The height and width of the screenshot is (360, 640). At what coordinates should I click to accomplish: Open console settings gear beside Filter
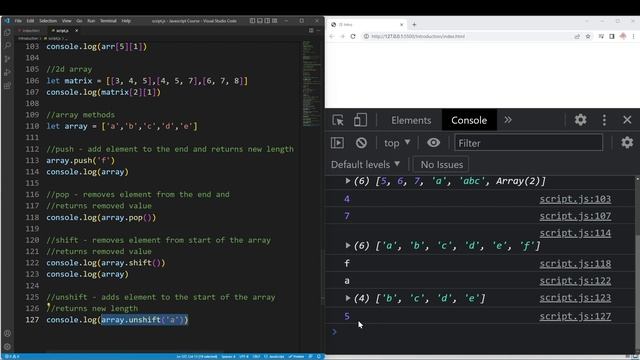(x=627, y=142)
